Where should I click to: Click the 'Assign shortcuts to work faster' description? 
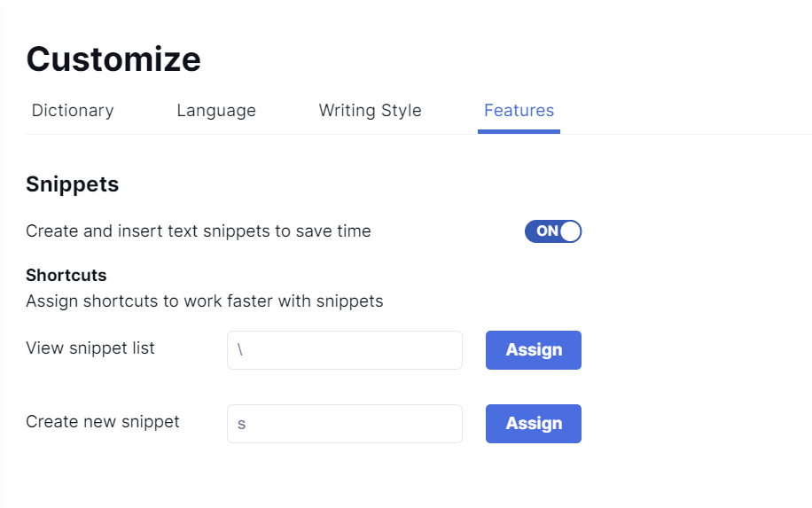coord(205,301)
